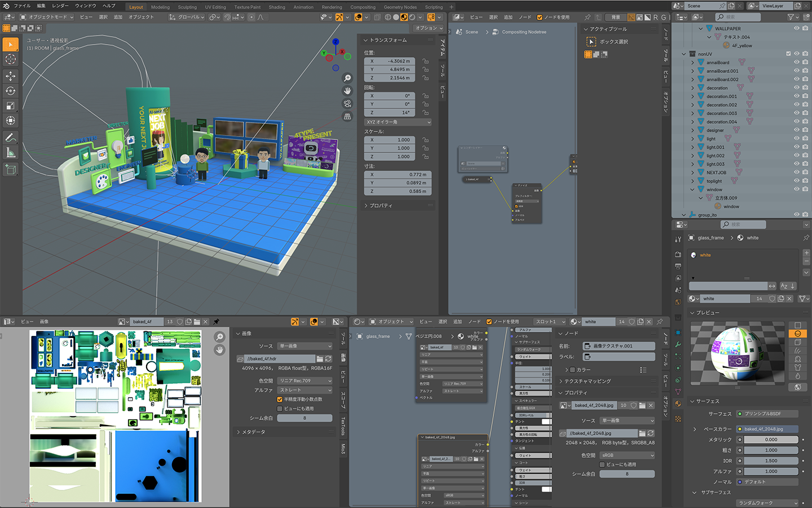Activate the 3D Cursor tool
Image resolution: width=812 pixels, height=508 pixels.
click(x=11, y=59)
